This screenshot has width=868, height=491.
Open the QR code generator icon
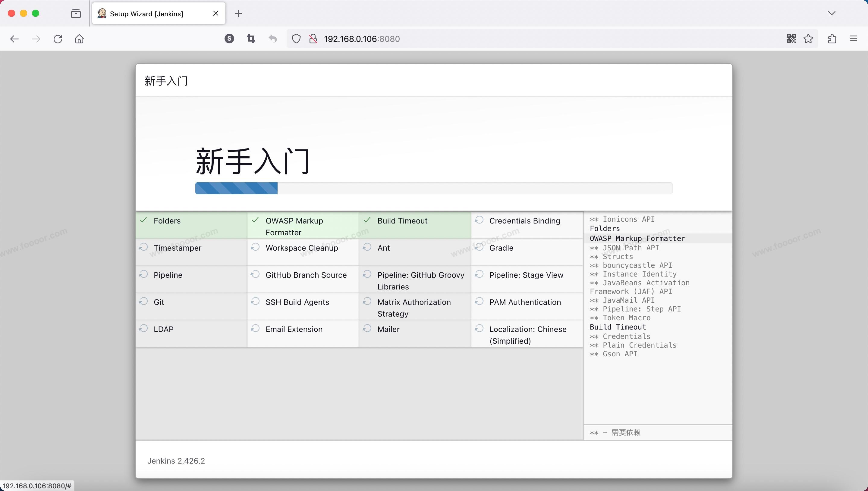click(791, 39)
